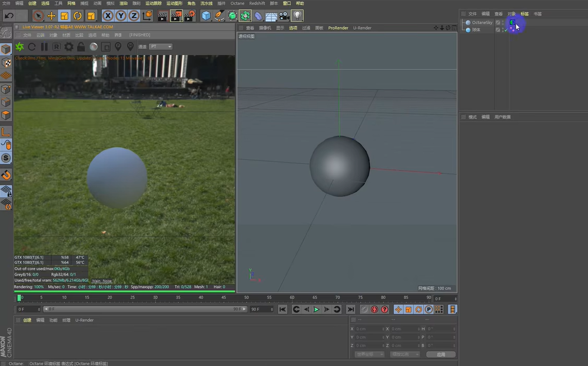Click the lightbulb icon in the toolbar
Screen dimensions: 588x366
[298, 16]
